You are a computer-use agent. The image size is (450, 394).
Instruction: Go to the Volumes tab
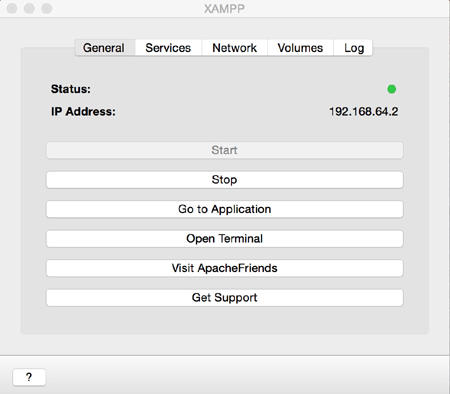300,48
